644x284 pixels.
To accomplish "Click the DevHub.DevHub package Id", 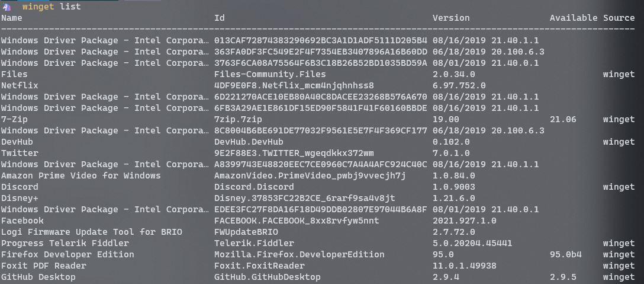I will [249, 142].
